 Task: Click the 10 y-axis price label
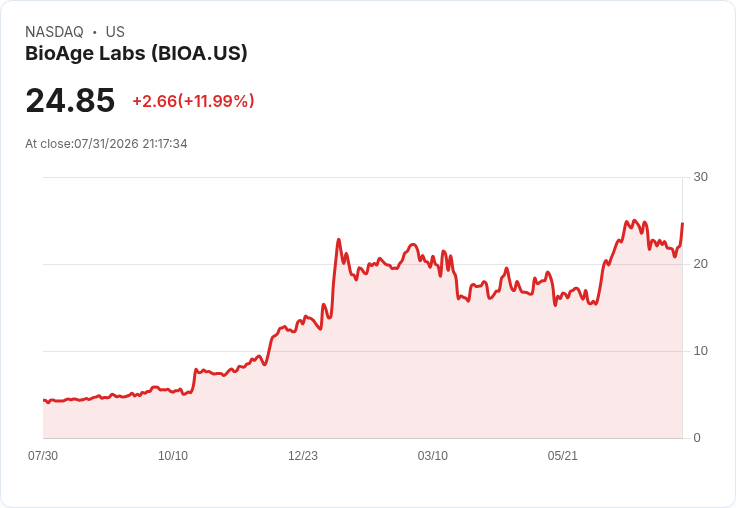(x=700, y=351)
